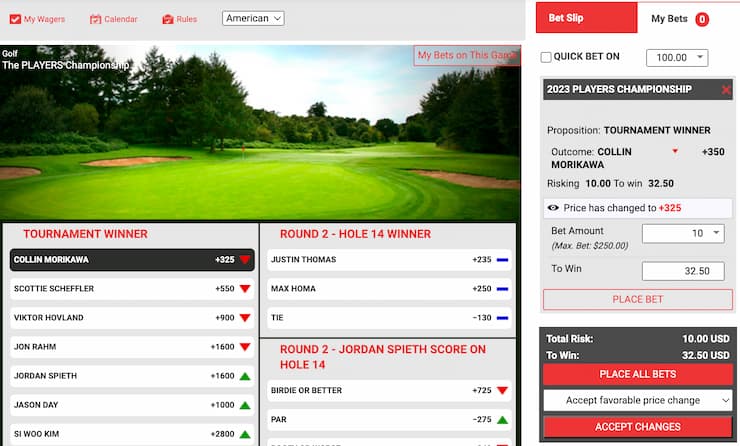Click the Total Risk 10.00 USD value
Image resolution: width=740 pixels, height=446 pixels.
(706, 339)
